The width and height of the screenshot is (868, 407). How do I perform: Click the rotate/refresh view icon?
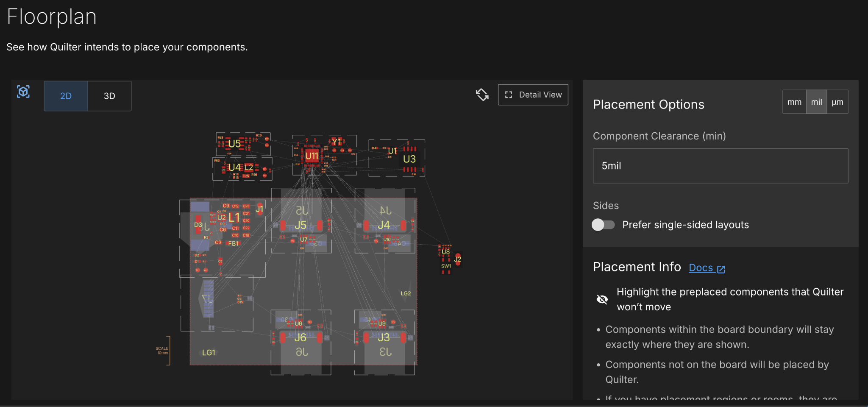click(x=482, y=95)
